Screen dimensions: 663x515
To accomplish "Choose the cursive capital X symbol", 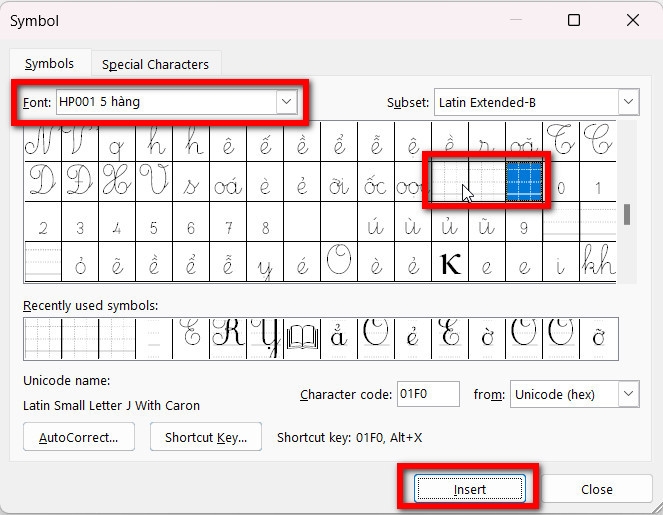I will click(x=117, y=182).
